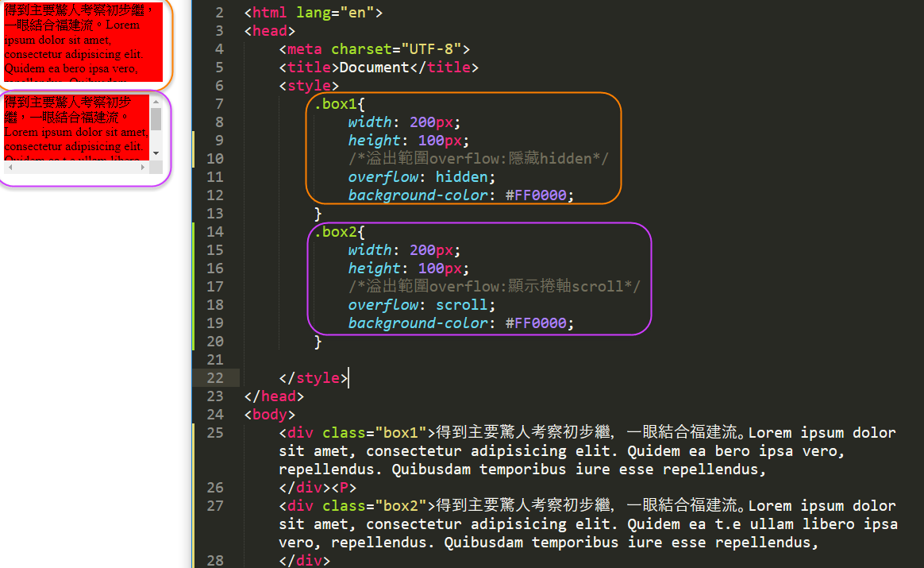Click the vertical scrollbar thumb in the preview box
This screenshot has height=568, width=924.
click(x=156, y=119)
